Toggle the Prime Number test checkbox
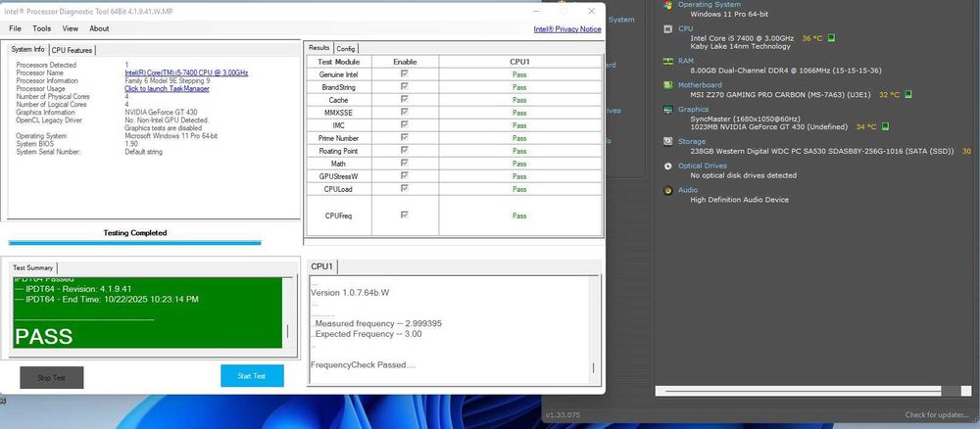 (405, 137)
